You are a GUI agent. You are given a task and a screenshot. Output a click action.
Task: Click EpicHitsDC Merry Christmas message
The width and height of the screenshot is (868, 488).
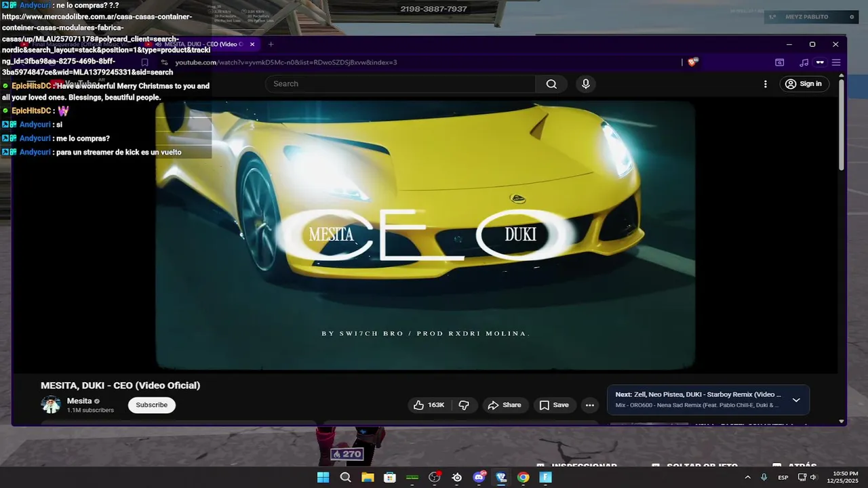pos(106,91)
